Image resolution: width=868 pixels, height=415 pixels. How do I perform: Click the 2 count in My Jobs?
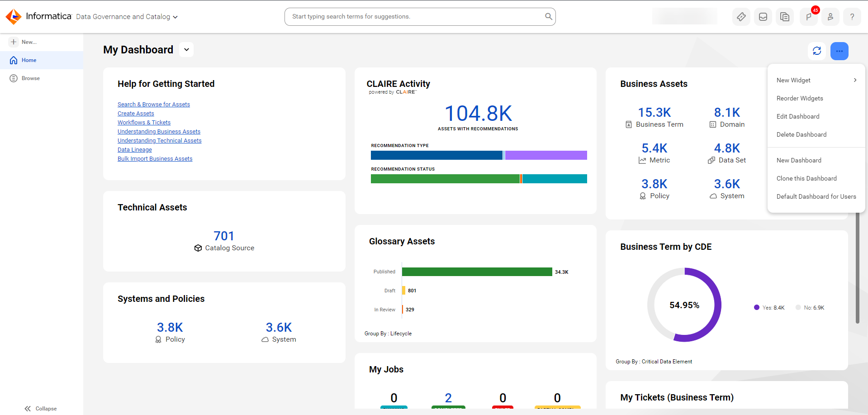(x=448, y=398)
